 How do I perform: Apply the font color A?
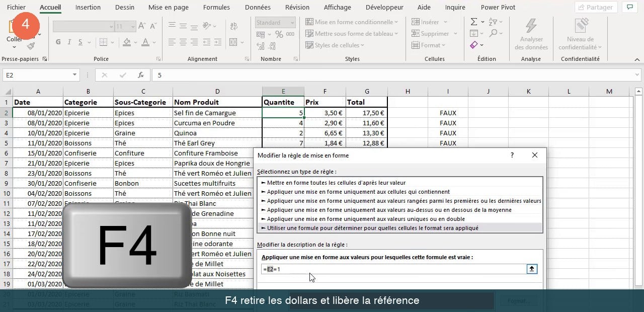tap(145, 42)
